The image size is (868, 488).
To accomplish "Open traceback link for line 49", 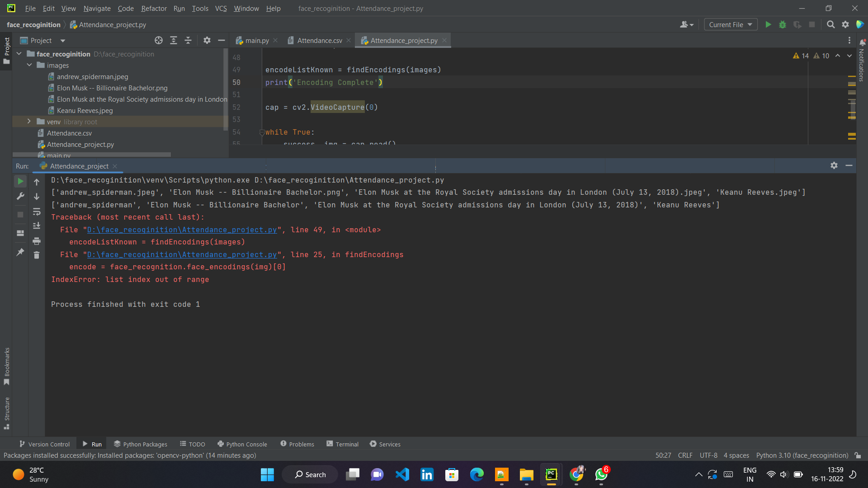I will 182,230.
